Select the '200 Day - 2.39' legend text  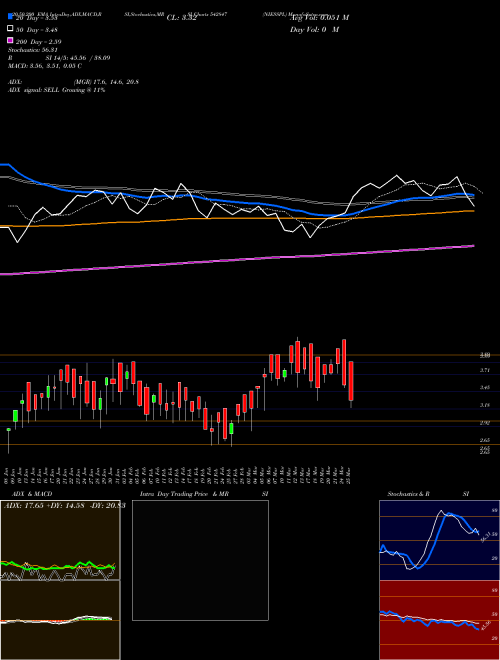coord(38,42)
